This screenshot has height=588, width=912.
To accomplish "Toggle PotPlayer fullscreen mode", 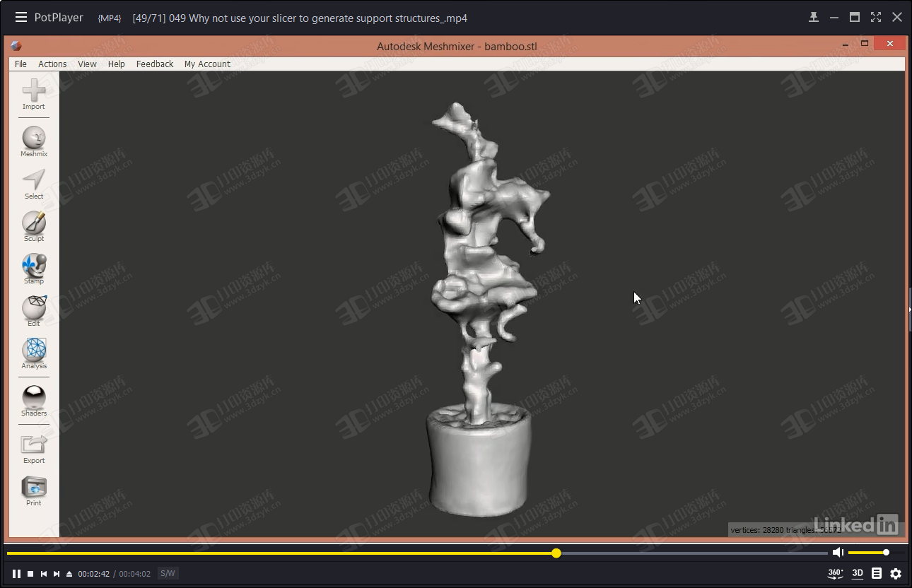I will tap(876, 18).
